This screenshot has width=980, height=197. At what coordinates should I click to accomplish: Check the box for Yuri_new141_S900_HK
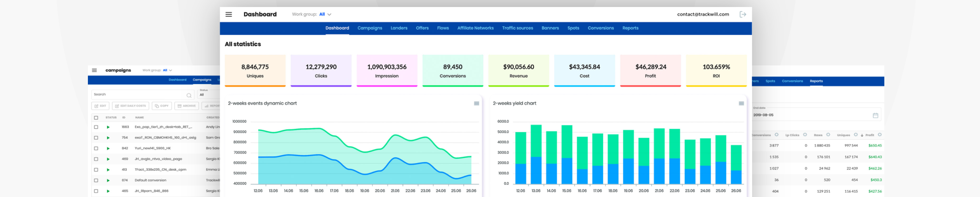coord(96,148)
